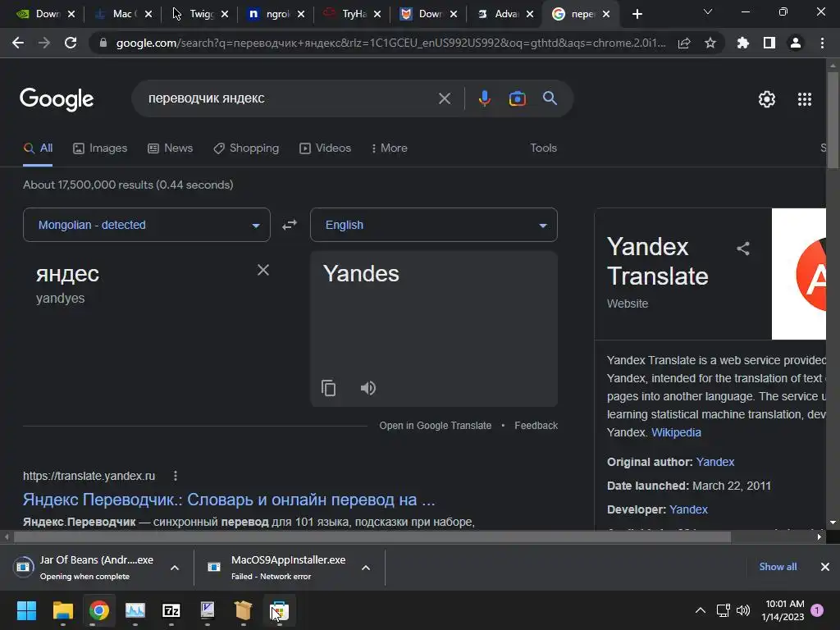
Task: Open the Wikipedia link in panel
Action: click(x=676, y=432)
